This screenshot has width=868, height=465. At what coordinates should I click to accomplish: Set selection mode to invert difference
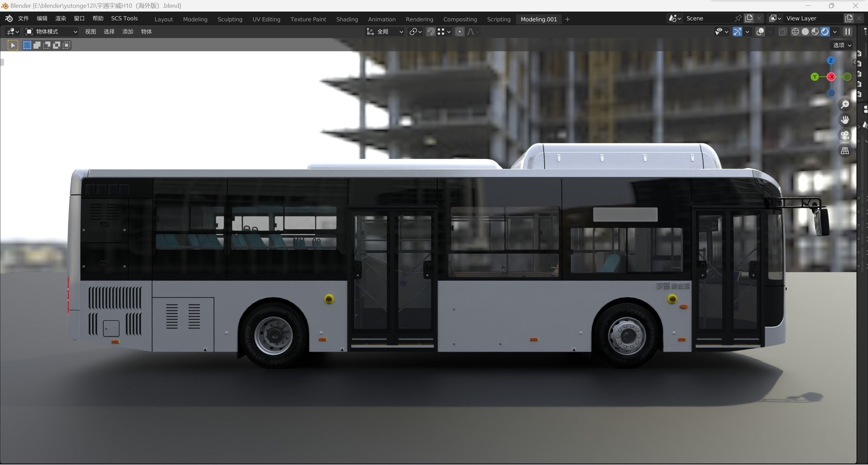pyautogui.click(x=57, y=45)
